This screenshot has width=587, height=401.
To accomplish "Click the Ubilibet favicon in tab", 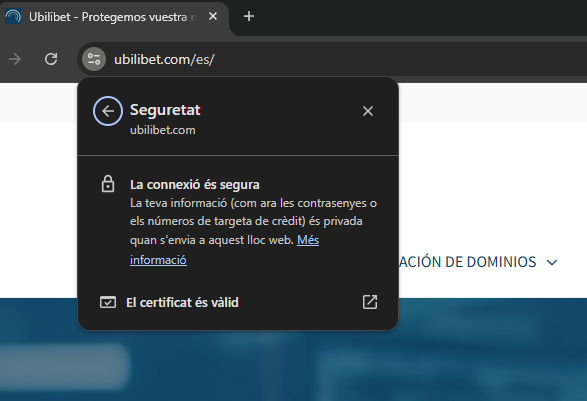I will coord(13,16).
